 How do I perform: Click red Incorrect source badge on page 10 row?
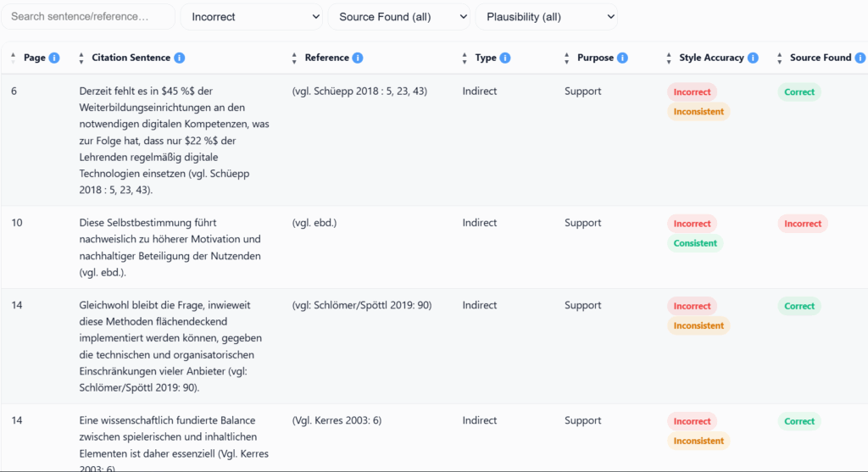click(x=802, y=224)
